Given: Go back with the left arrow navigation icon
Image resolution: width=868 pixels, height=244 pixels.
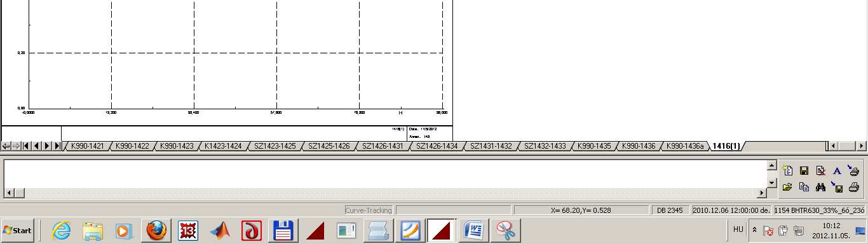Looking at the screenshot, I should pyautogui.click(x=6, y=146).
